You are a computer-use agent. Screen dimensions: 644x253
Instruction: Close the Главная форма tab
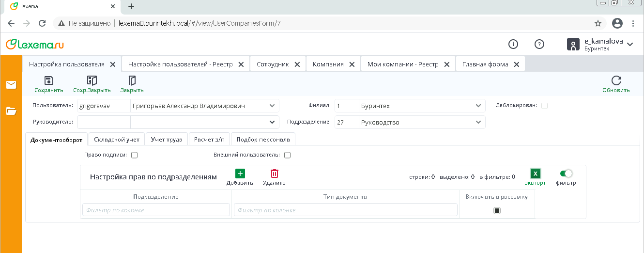[516, 64]
